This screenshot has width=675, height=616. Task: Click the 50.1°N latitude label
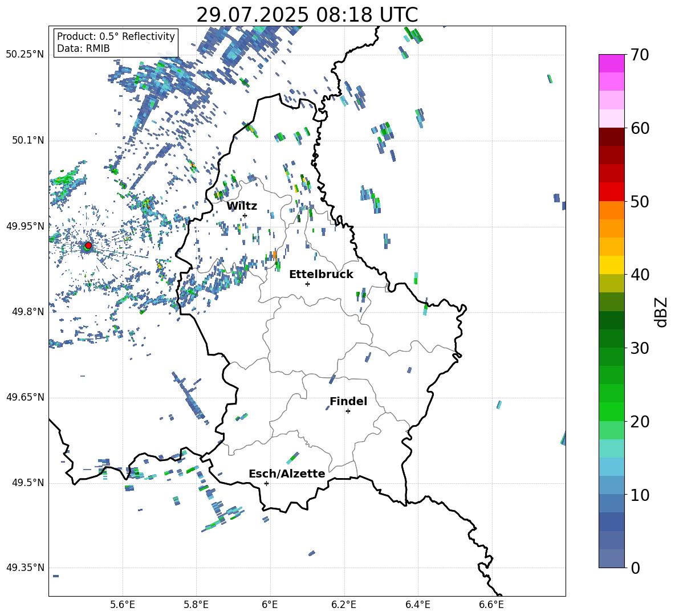tap(28, 140)
